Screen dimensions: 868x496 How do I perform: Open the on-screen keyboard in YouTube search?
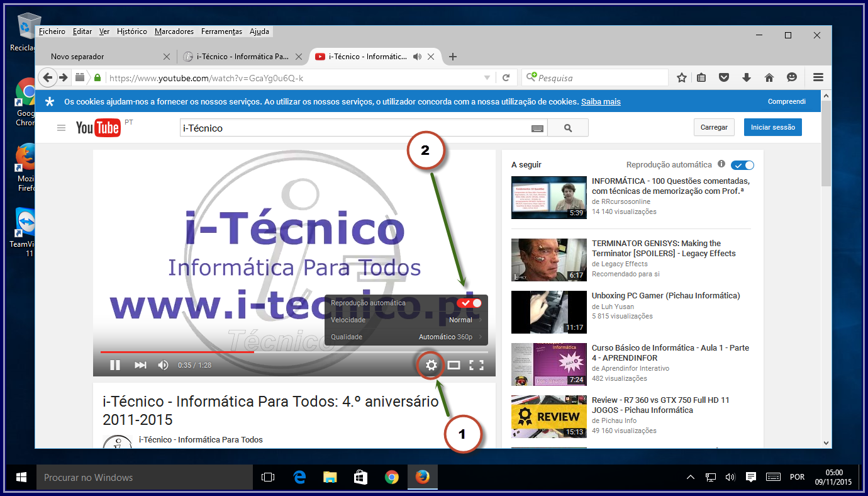537,128
